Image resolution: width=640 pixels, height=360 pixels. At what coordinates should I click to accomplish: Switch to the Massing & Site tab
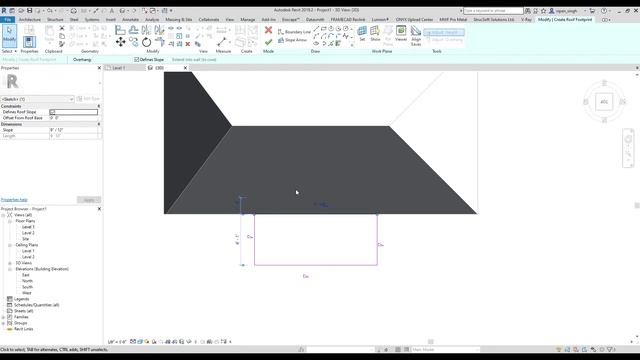click(x=179, y=20)
